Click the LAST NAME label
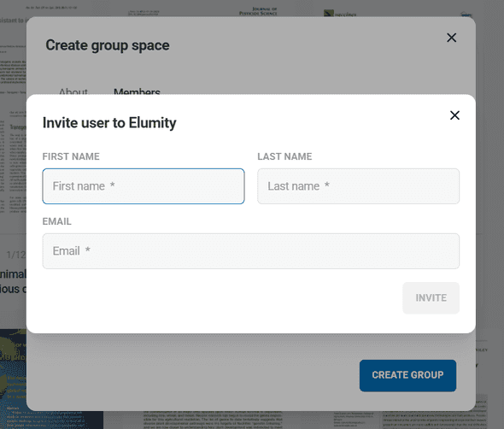Screen dimensions: 504x429 coord(284,156)
